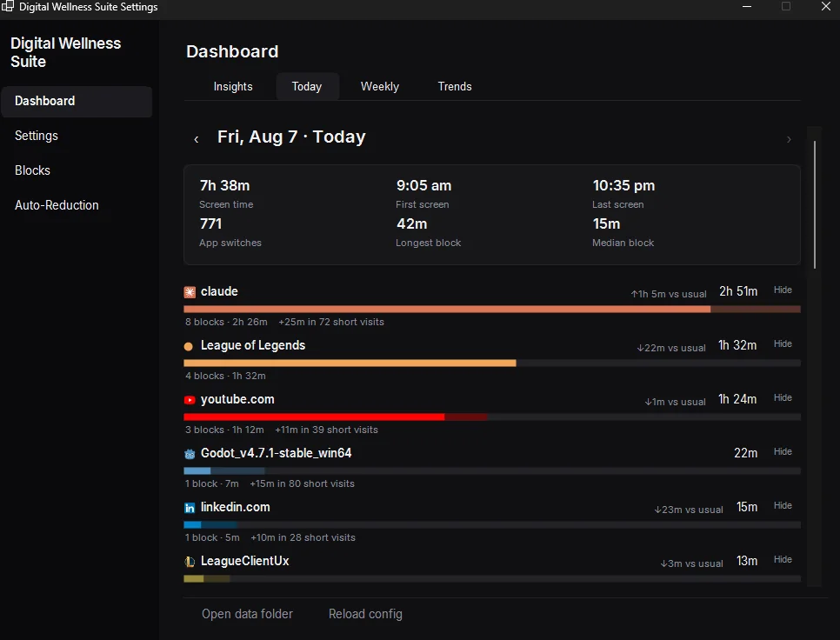Click the 42m longest block value
Image resolution: width=840 pixels, height=640 pixels.
coord(411,223)
